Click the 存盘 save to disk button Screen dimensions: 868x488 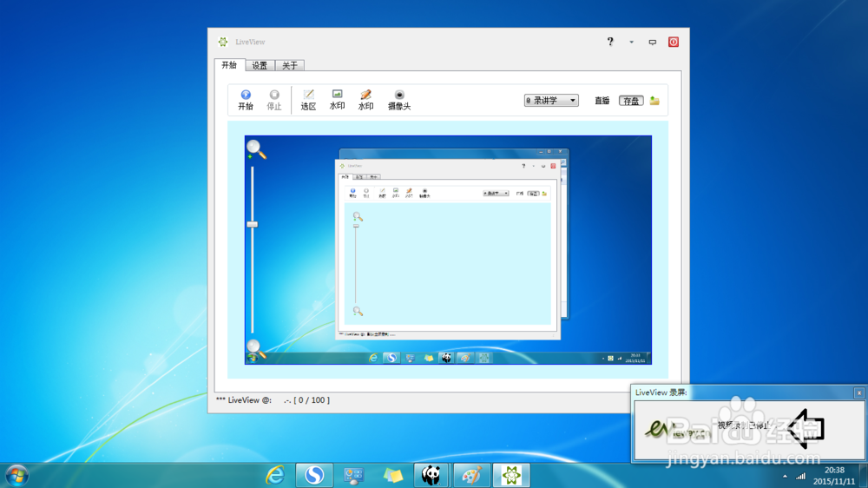click(631, 101)
